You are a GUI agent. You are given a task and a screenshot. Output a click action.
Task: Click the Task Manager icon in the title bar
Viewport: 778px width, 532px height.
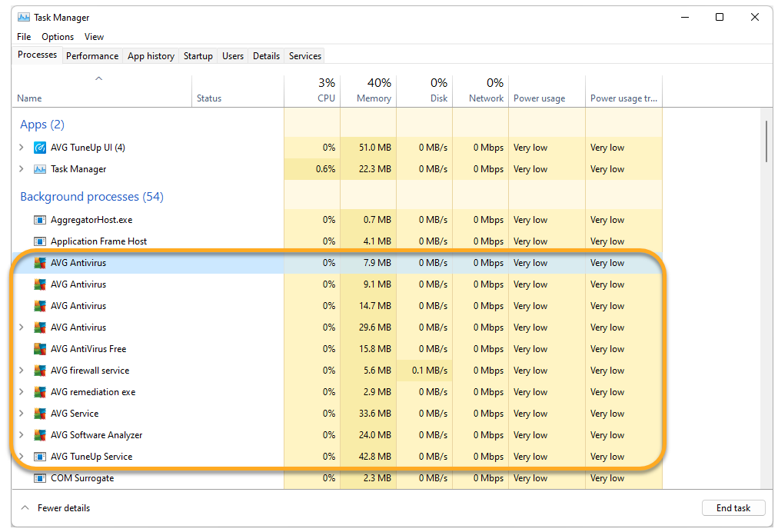click(x=23, y=18)
